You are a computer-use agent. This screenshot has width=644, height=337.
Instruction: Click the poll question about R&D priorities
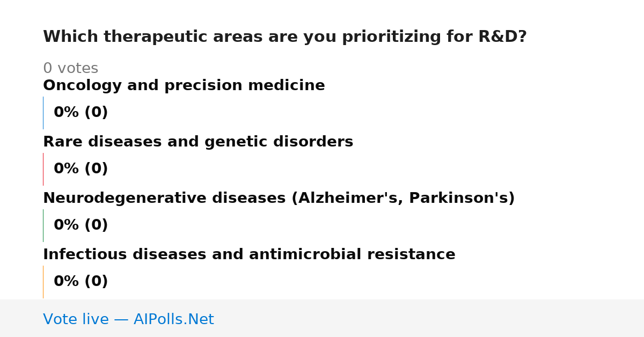click(x=285, y=37)
